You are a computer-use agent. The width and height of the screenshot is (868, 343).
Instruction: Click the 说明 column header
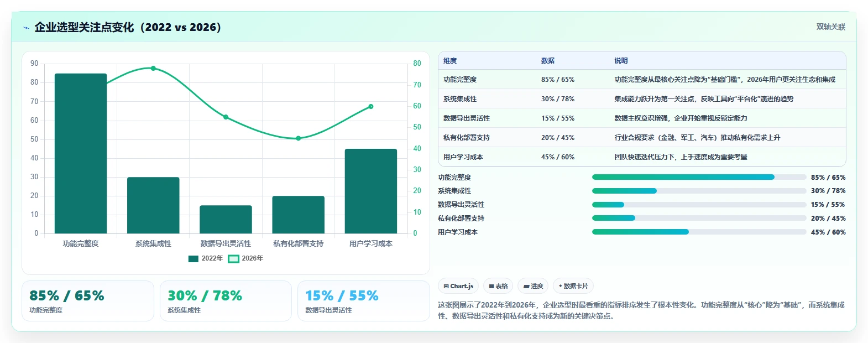click(x=621, y=61)
